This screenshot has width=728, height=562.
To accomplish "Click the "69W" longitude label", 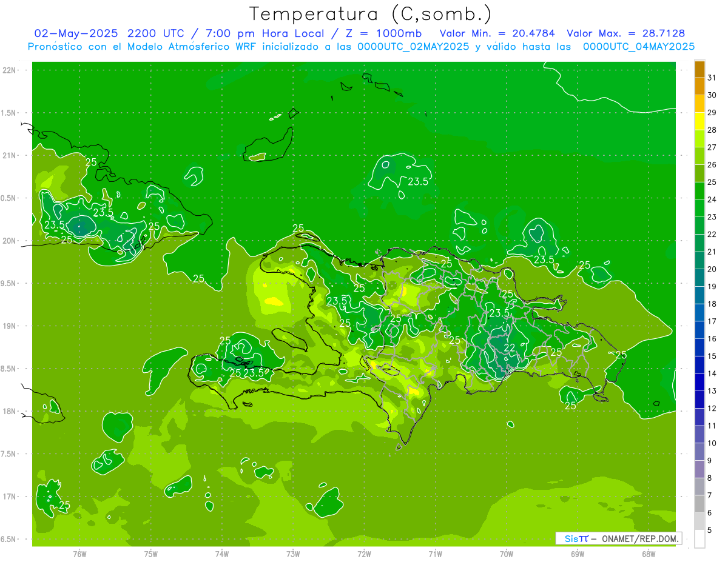I will click(578, 554).
